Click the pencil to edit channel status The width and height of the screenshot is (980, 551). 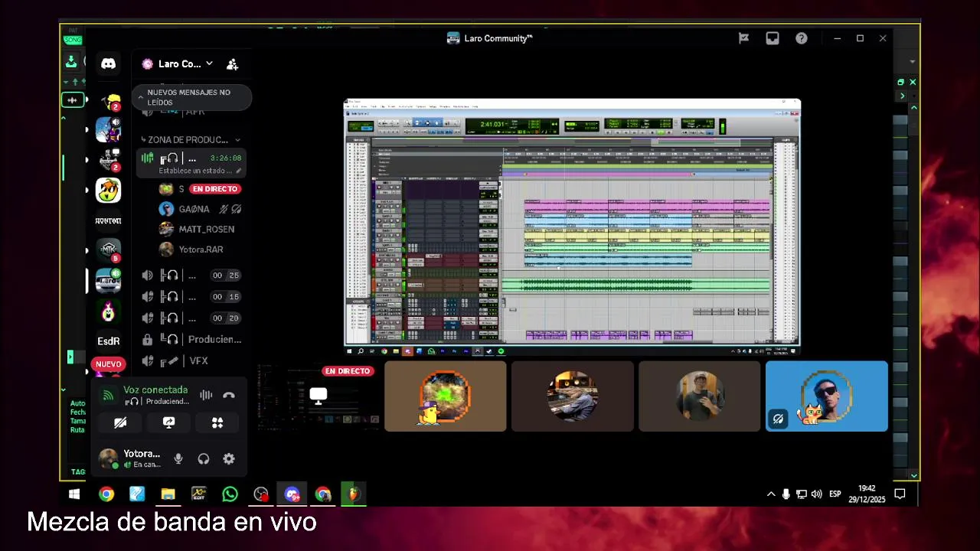coord(239,171)
